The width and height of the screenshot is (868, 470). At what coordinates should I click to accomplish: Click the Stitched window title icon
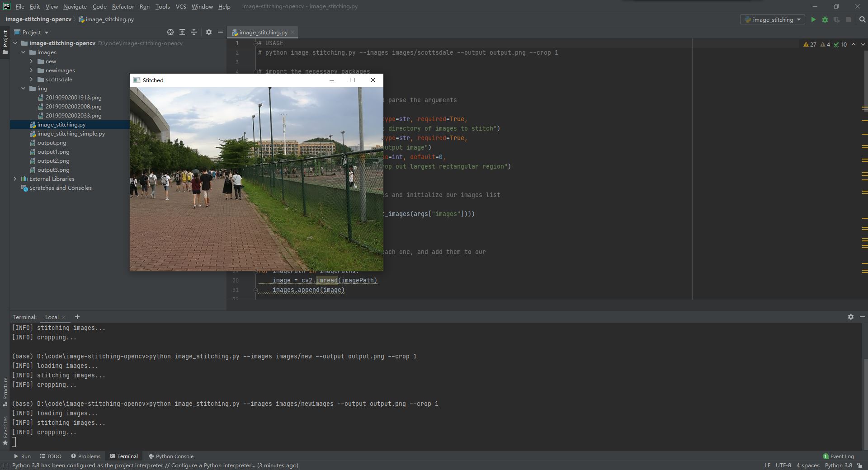point(137,80)
